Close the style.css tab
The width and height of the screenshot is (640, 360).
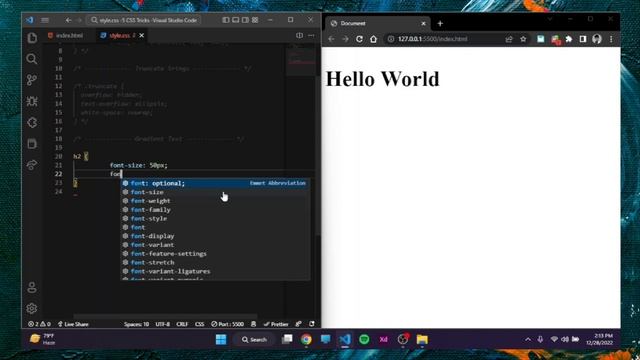coord(142,36)
